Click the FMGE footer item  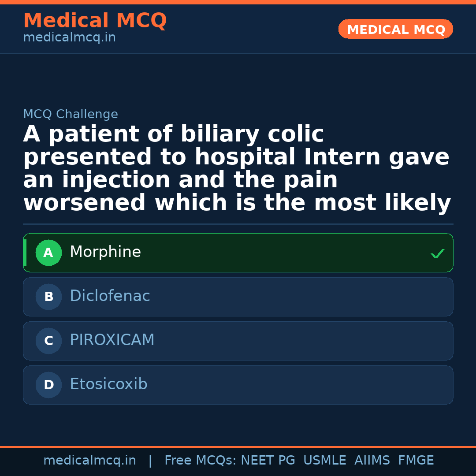click(416, 461)
